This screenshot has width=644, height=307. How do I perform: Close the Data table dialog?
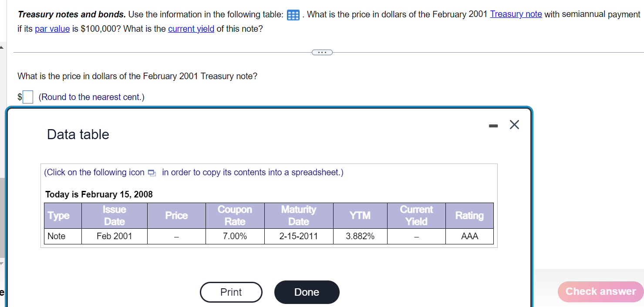tap(514, 125)
